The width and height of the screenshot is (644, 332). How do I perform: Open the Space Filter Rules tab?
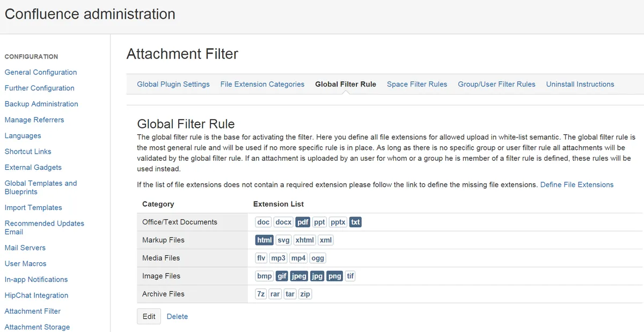pyautogui.click(x=417, y=84)
